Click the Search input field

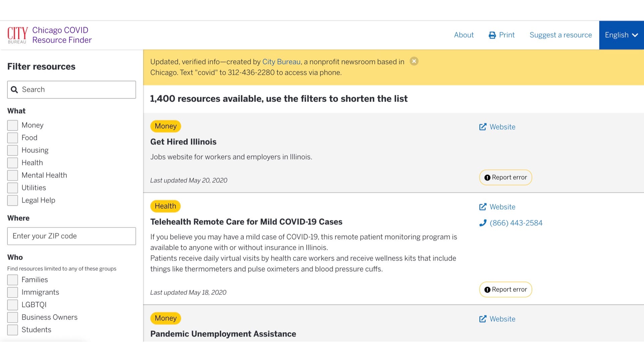coord(71,89)
